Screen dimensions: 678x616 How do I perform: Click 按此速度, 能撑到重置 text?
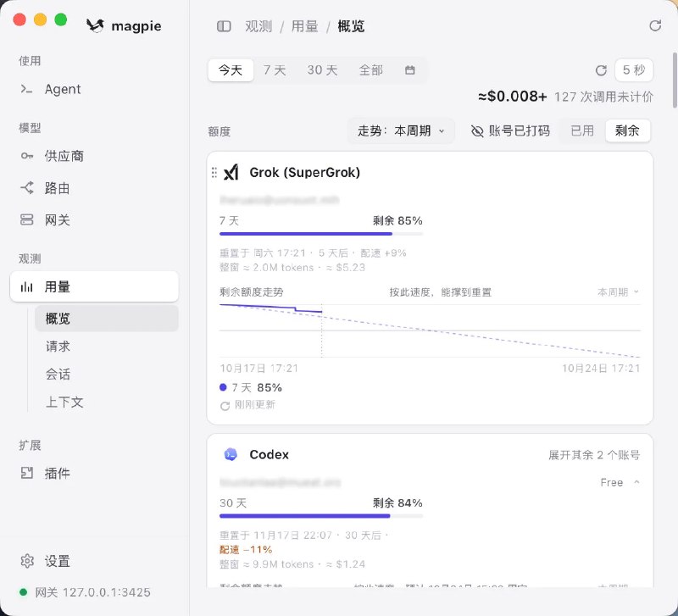pyautogui.click(x=440, y=292)
